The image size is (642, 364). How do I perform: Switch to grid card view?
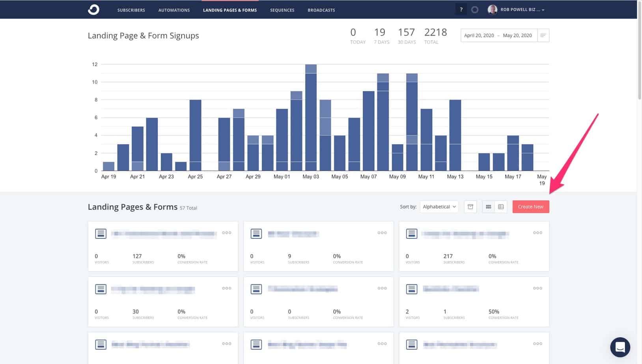point(489,207)
